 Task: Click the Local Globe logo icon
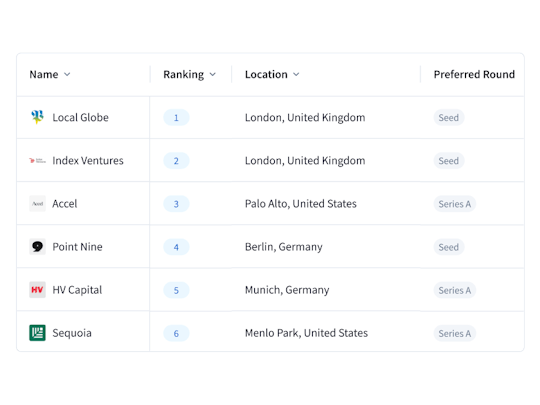pyautogui.click(x=37, y=117)
